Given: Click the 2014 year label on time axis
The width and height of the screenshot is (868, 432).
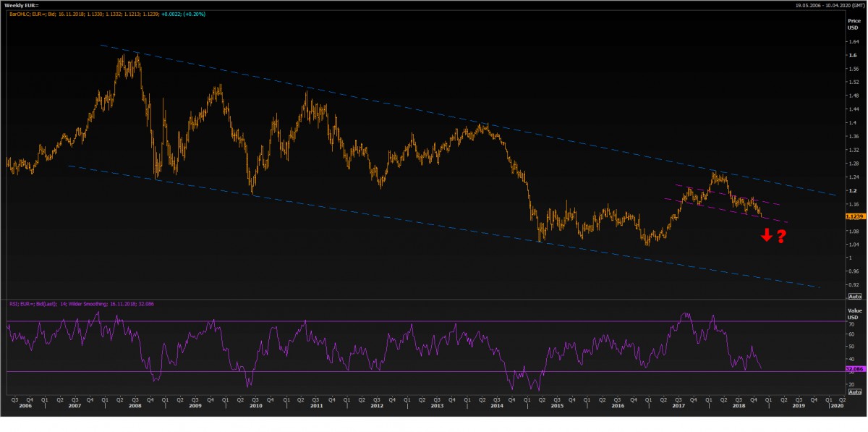Looking at the screenshot, I should pyautogui.click(x=497, y=407).
